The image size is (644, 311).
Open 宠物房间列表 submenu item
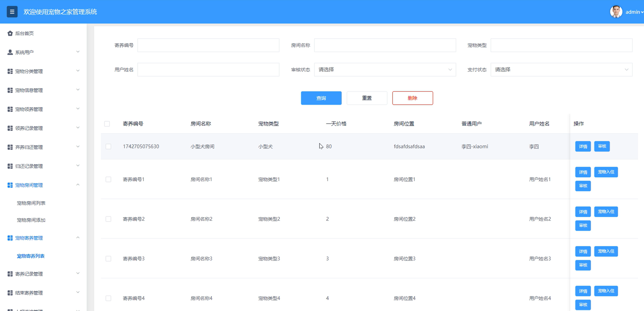[31, 203]
